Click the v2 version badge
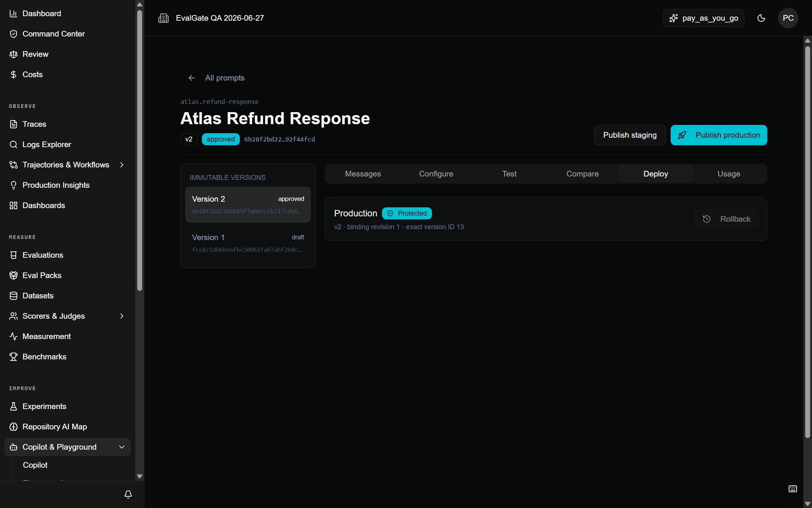This screenshot has height=508, width=812. coord(189,139)
